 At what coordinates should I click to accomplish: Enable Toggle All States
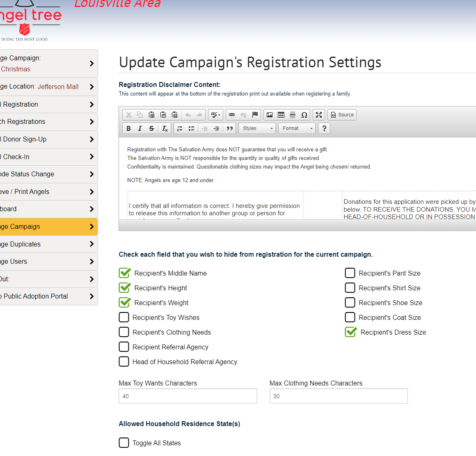pyautogui.click(x=124, y=442)
